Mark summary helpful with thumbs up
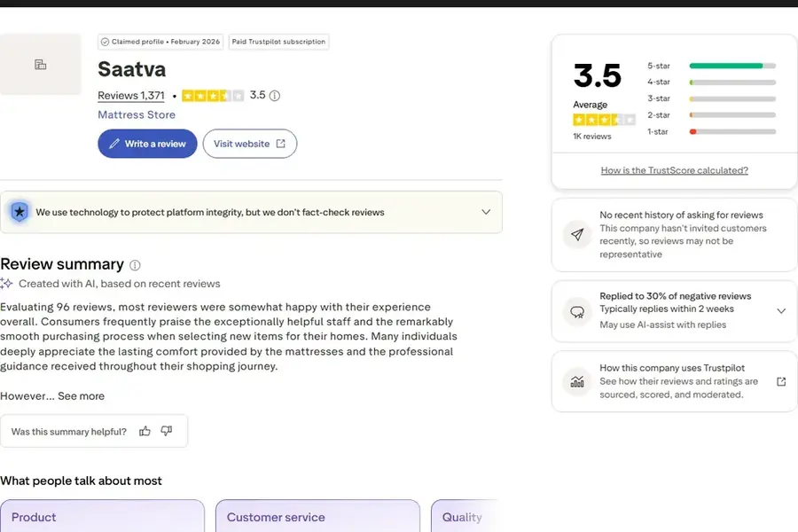 tap(145, 431)
